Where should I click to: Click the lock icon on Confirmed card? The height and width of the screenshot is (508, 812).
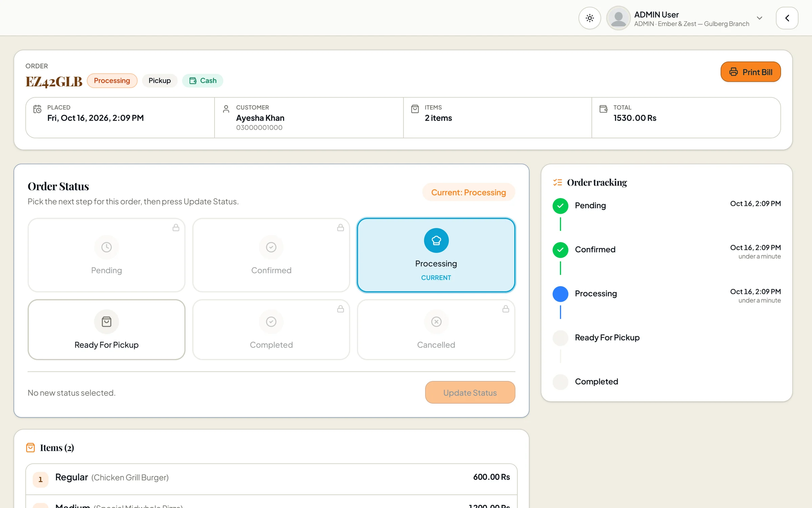pyautogui.click(x=341, y=228)
